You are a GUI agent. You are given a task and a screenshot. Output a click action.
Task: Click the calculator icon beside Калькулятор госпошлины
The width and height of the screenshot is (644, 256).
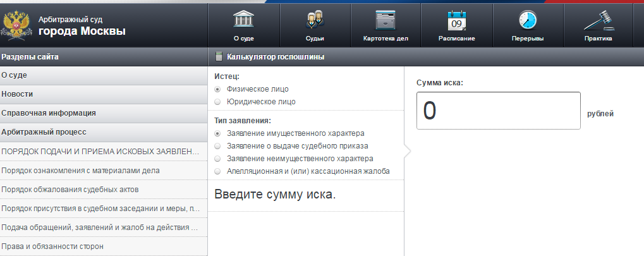(x=219, y=57)
